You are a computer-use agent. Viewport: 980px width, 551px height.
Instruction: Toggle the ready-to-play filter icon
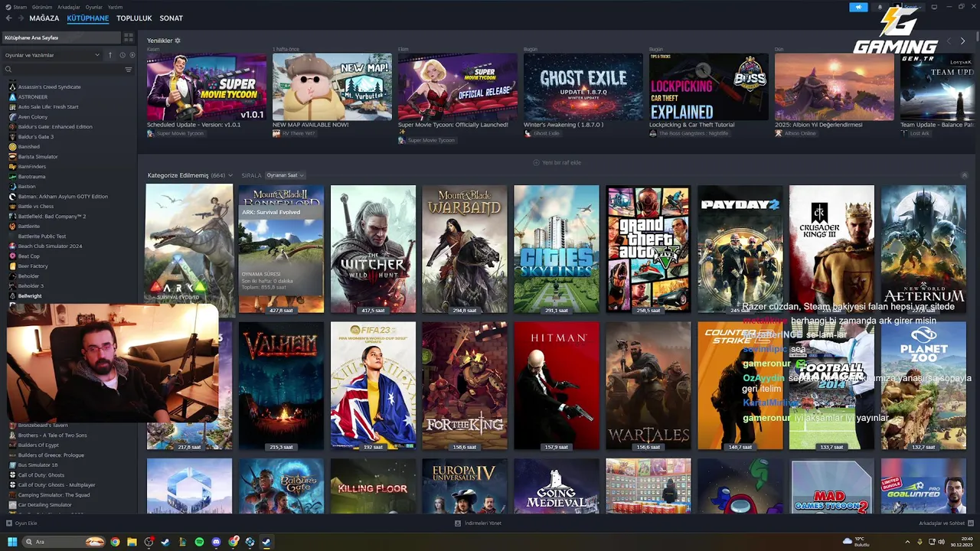[x=132, y=55]
